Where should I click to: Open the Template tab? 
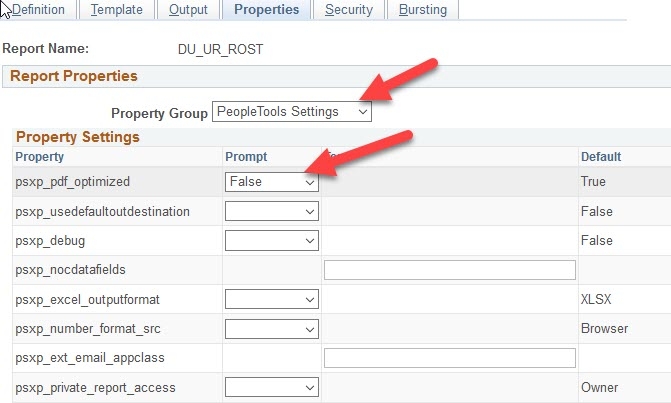tap(116, 10)
